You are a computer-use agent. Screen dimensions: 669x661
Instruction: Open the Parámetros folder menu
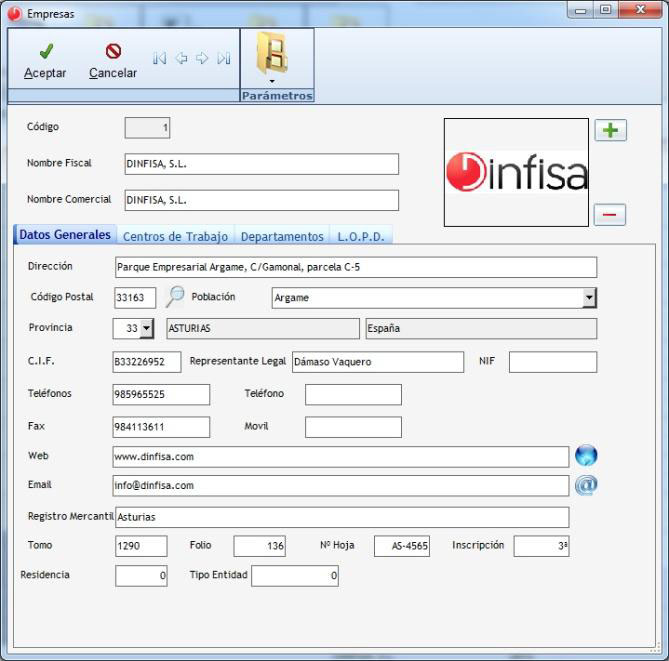tap(272, 56)
